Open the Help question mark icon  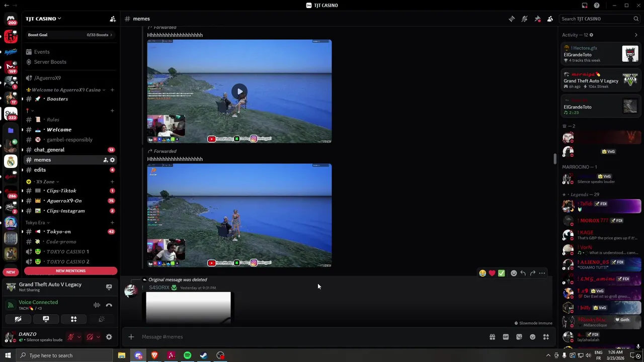(x=597, y=6)
